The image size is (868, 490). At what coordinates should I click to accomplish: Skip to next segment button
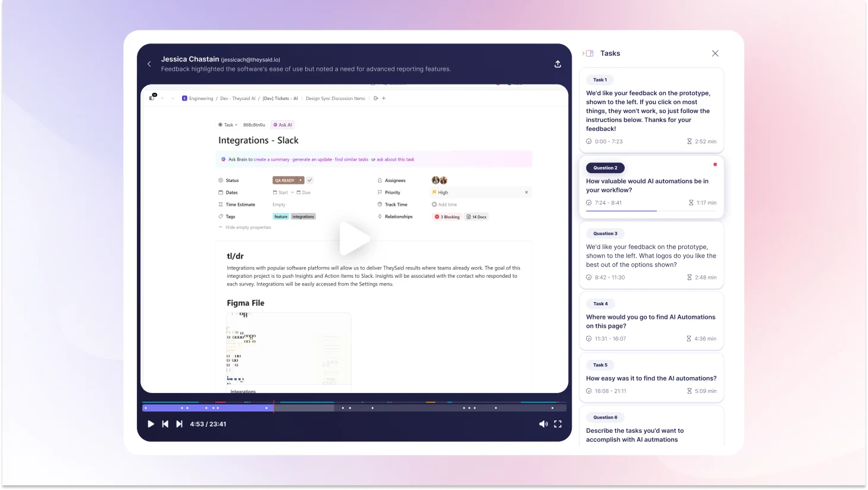point(179,424)
